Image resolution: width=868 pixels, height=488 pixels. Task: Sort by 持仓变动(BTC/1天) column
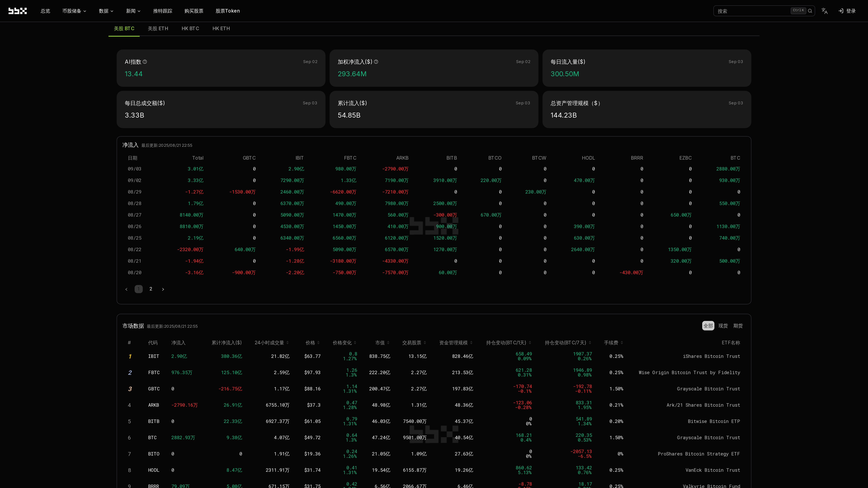click(x=530, y=342)
